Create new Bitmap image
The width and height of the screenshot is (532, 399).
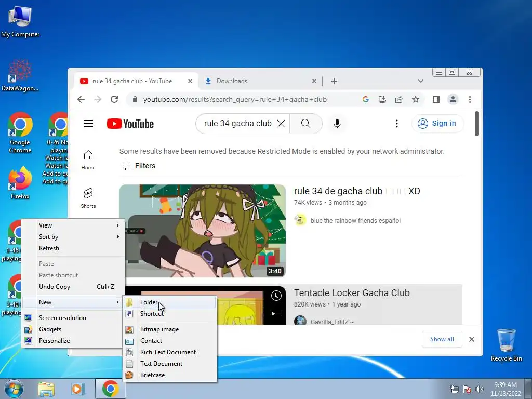tap(170, 329)
